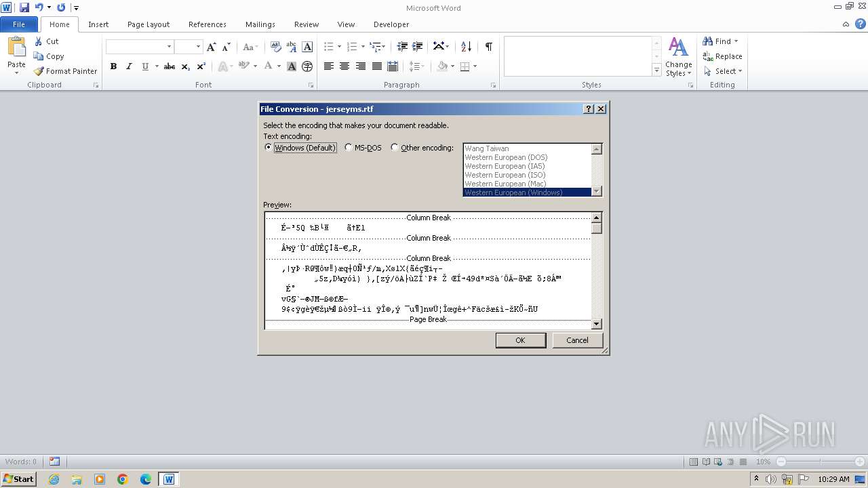Select MS-DOS encoding radio
Screen dimensions: 868x488
point(349,148)
